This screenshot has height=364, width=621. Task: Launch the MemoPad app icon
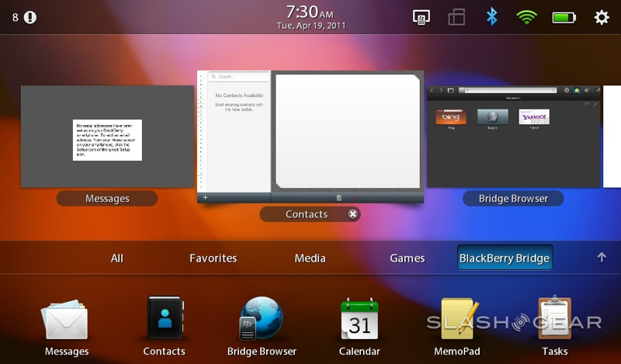(456, 319)
